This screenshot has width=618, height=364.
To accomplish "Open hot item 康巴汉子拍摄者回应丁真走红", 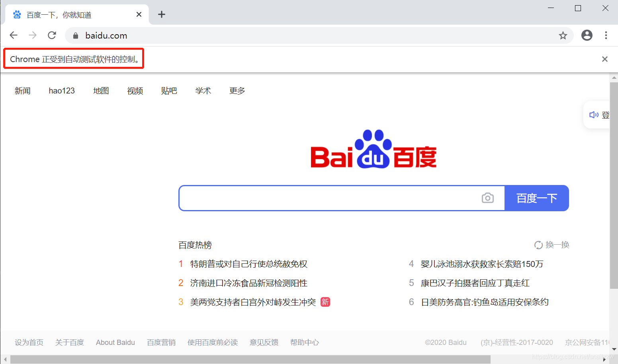I will coord(475,283).
